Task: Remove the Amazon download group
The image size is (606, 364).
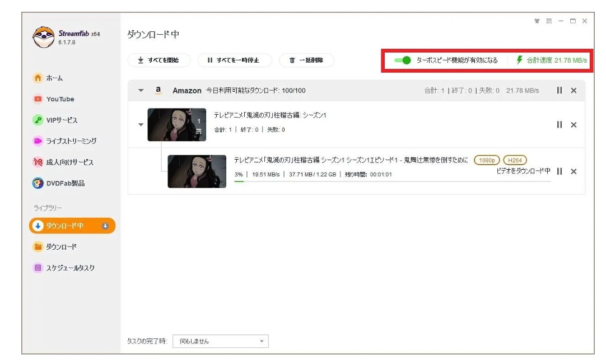Action: coord(574,90)
